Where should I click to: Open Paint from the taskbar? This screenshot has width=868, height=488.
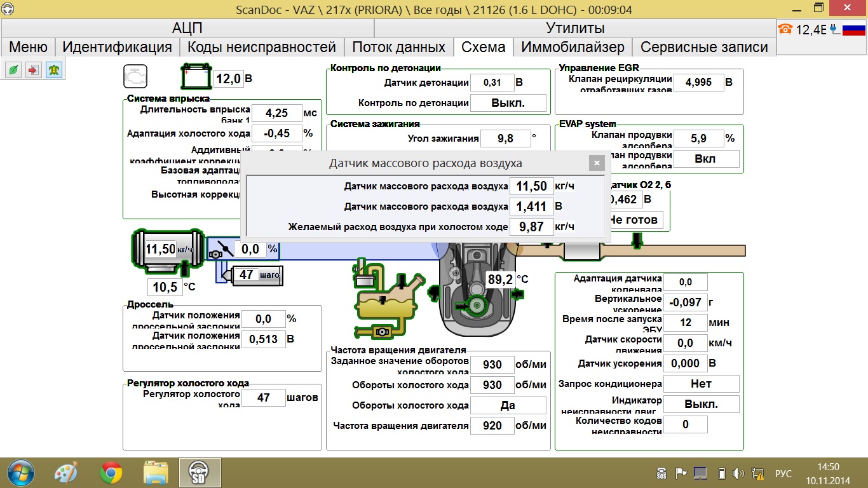(x=66, y=473)
